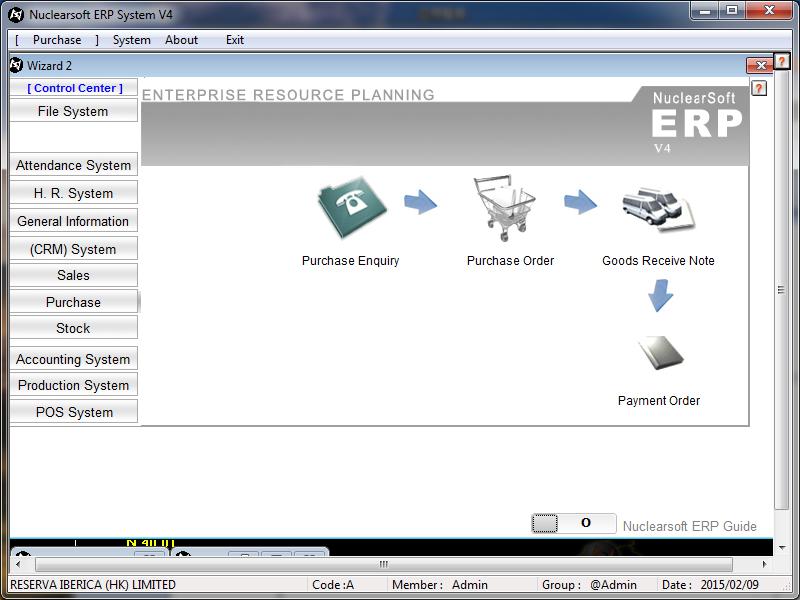Open the Purchase Enquiry telephone folder icon
The image size is (800, 600).
(352, 207)
